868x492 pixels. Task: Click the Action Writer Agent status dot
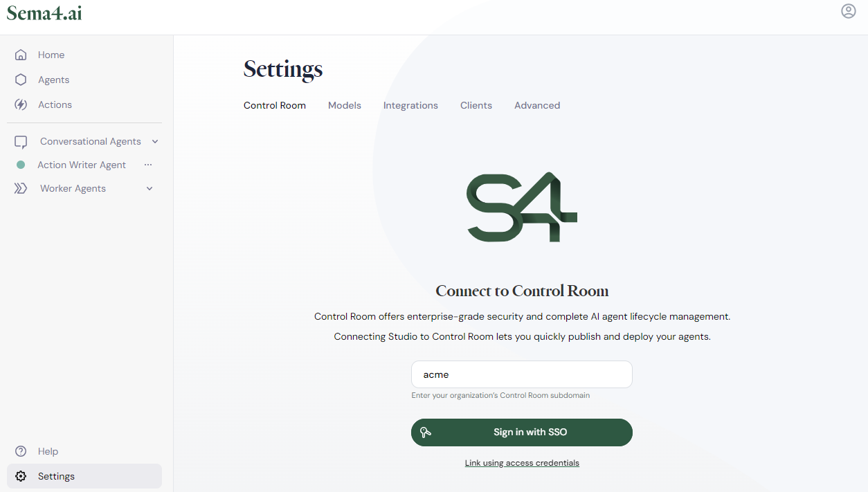coord(21,165)
